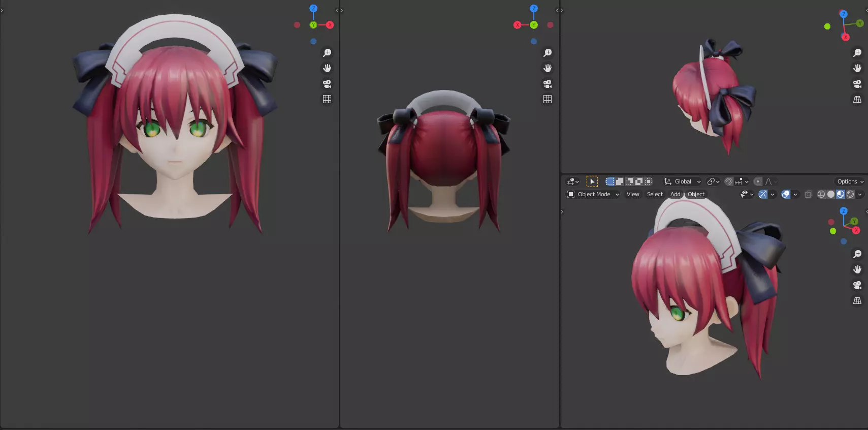
Task: Select the Select Box tool icon
Action: point(592,181)
